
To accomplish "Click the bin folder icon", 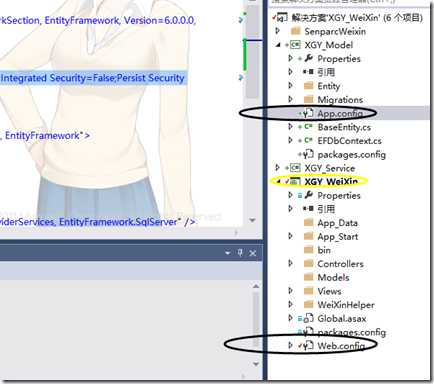I will [x=309, y=250].
